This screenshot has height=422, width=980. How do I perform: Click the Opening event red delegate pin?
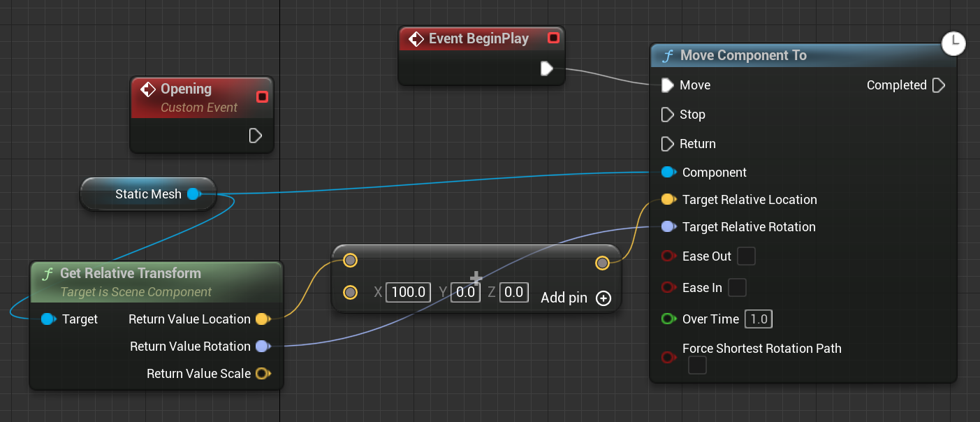(x=262, y=96)
